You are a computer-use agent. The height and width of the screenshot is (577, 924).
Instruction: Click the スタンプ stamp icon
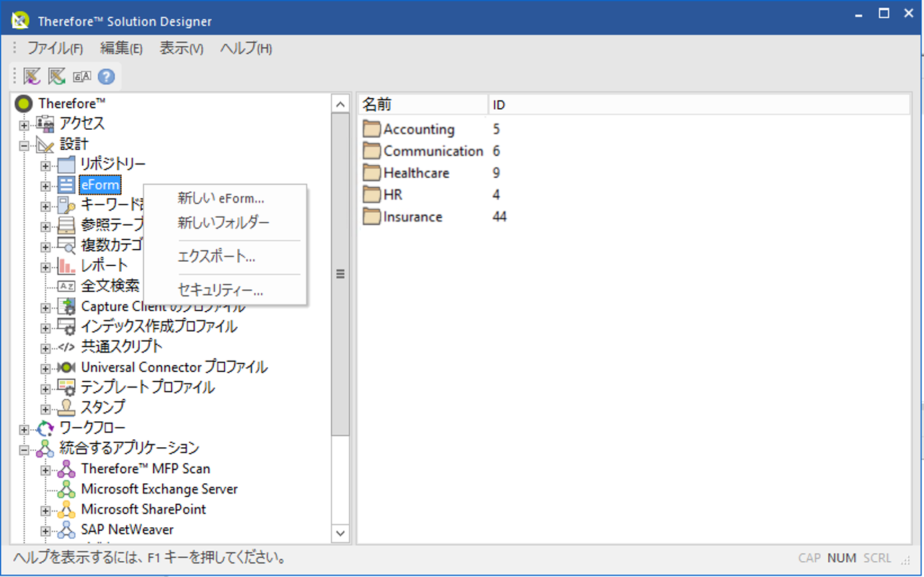(66, 408)
